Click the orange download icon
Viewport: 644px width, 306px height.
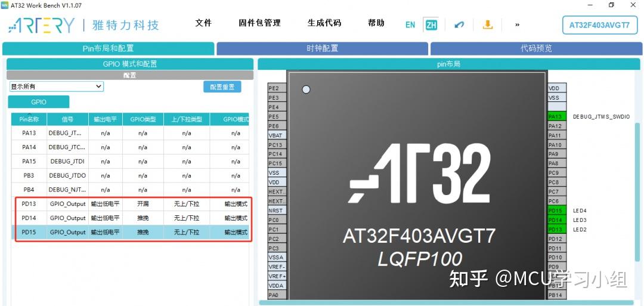(488, 24)
